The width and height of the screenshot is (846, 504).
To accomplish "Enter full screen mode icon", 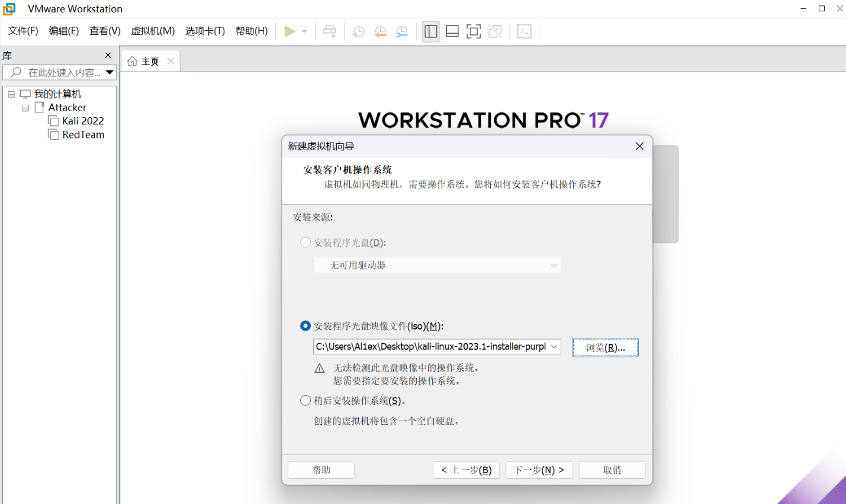I will tap(474, 31).
